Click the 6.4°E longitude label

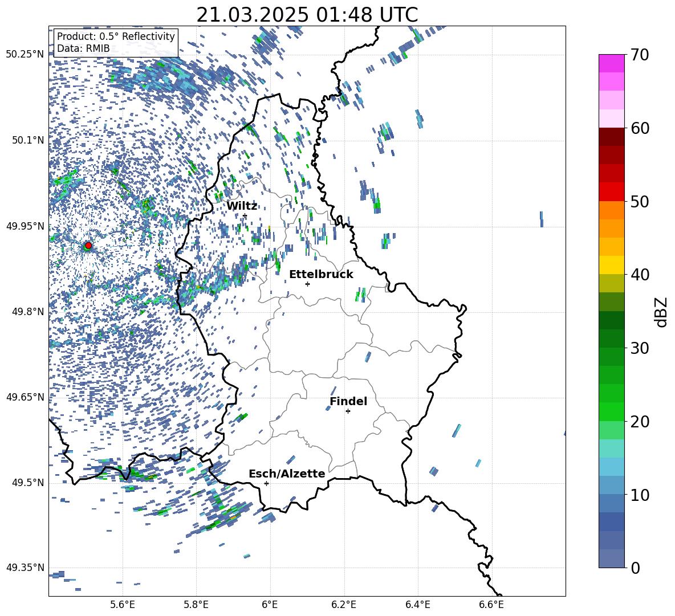[x=418, y=605]
